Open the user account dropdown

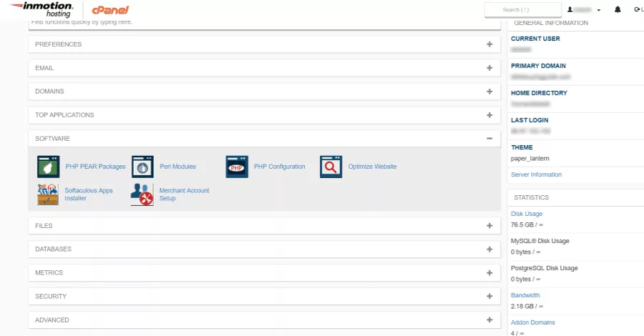click(584, 9)
